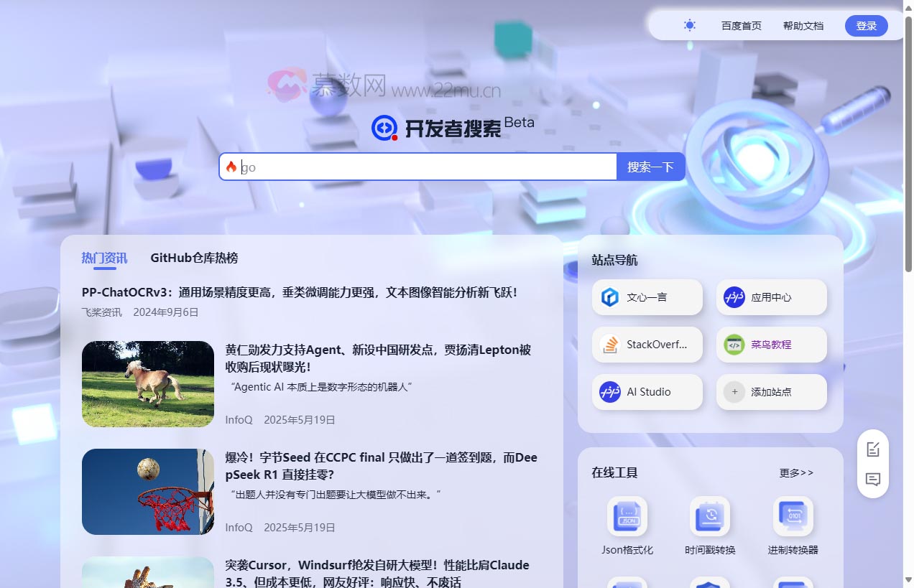Open the 应用中心 site shortcut
Viewport: 914px width, 588px height.
pyautogui.click(x=770, y=297)
